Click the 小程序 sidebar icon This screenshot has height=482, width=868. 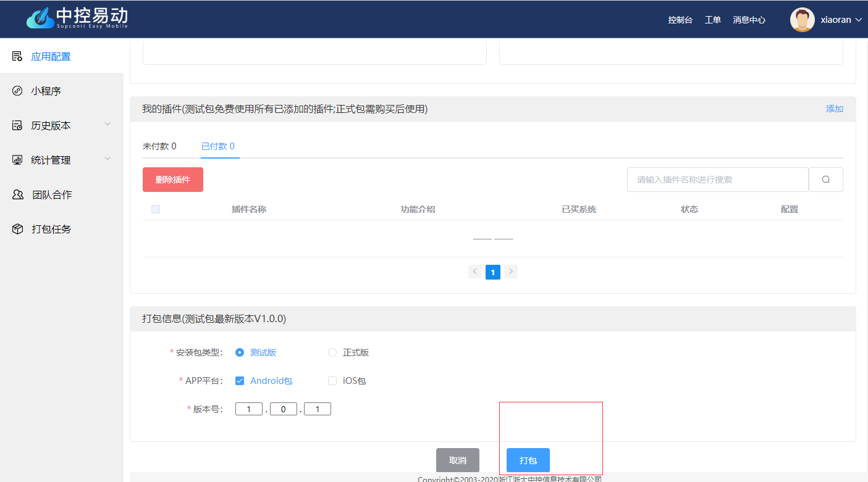pyautogui.click(x=17, y=91)
